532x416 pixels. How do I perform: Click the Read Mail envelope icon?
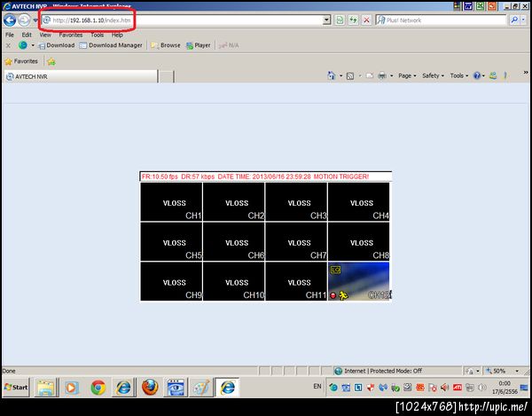coord(370,75)
